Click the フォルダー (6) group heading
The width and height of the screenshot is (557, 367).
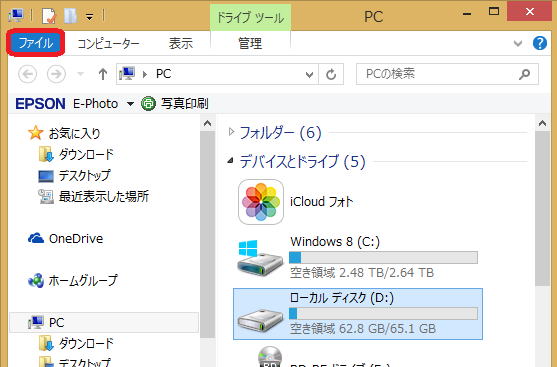[x=280, y=133]
